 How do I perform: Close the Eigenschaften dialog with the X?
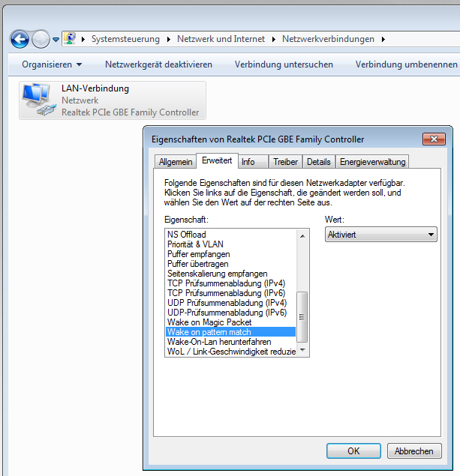pos(434,139)
